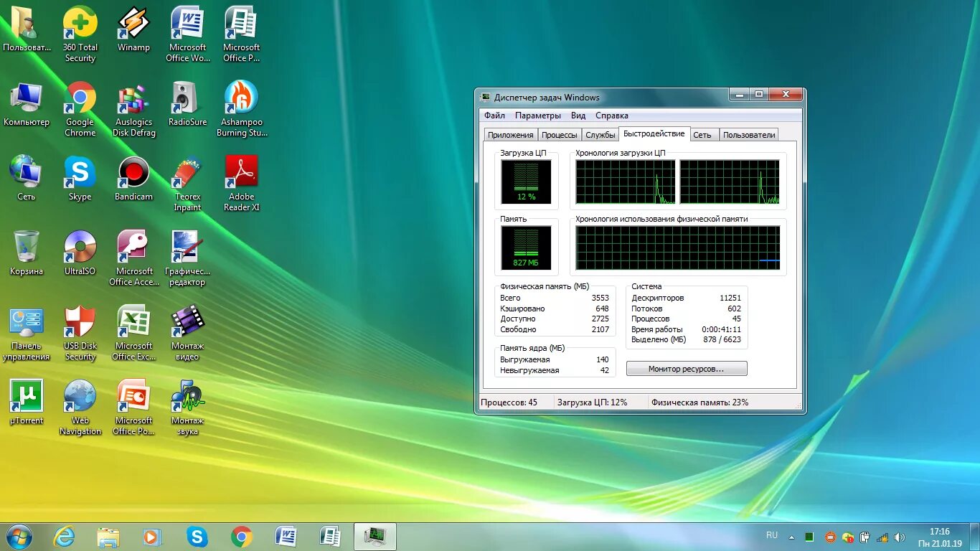Image resolution: width=980 pixels, height=551 pixels.
Task: Switch to the Приложения tab
Action: [511, 135]
